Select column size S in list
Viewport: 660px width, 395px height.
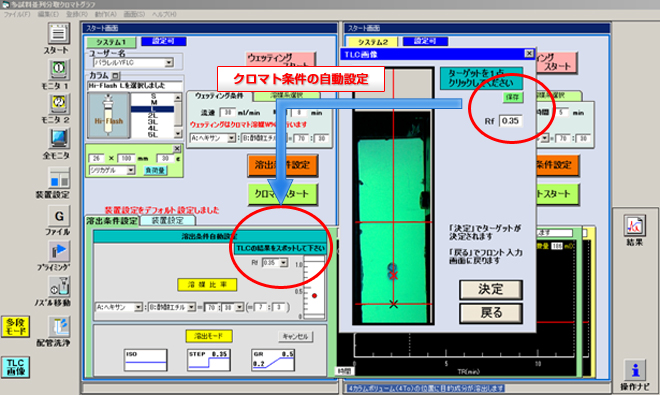pyautogui.click(x=153, y=96)
